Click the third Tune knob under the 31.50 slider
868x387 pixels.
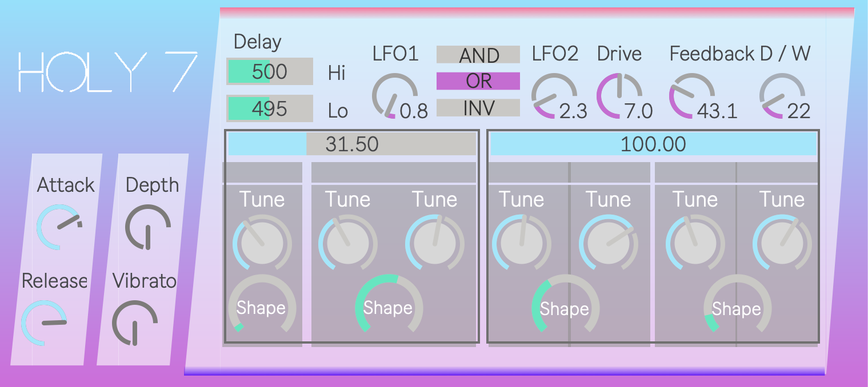pyautogui.click(x=435, y=243)
